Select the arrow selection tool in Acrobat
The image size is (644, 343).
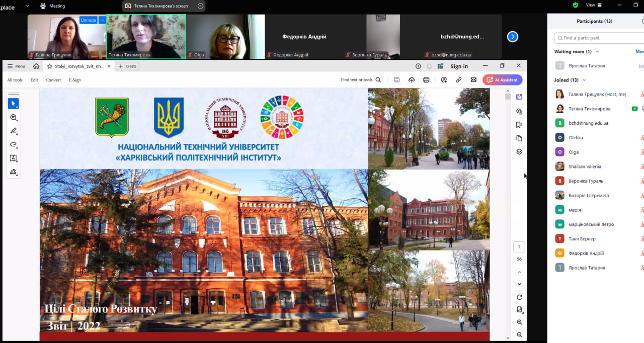click(14, 104)
